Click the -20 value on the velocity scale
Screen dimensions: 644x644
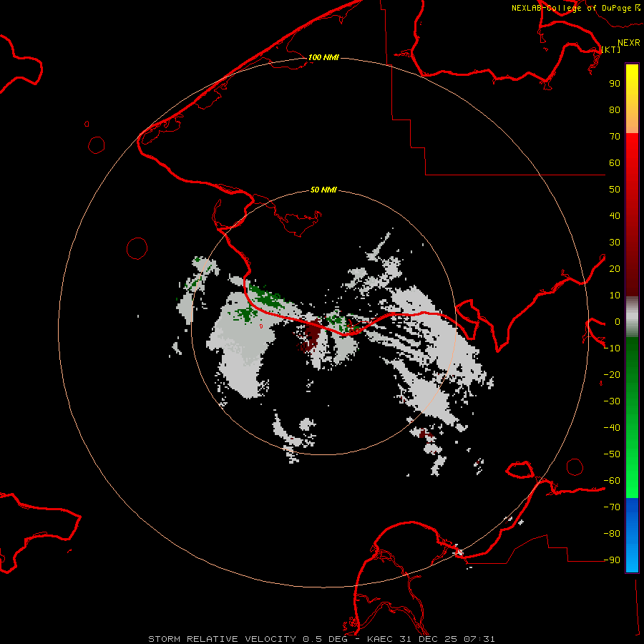612,375
